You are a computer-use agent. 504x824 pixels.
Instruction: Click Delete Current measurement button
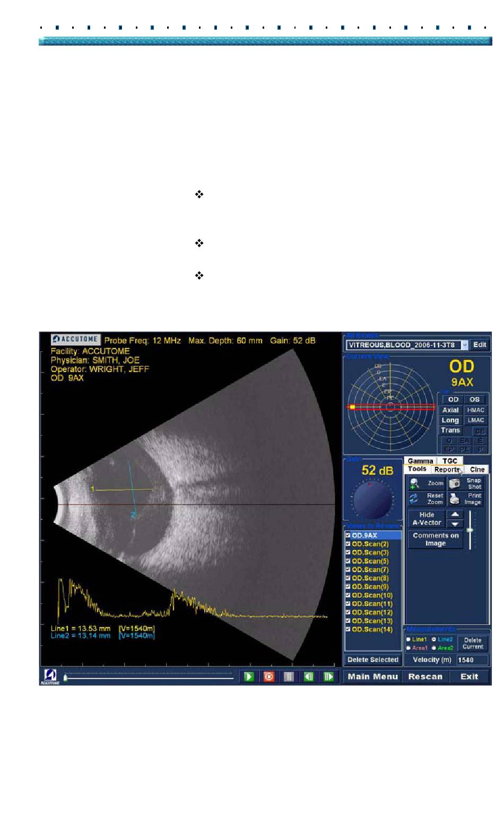[x=473, y=644]
